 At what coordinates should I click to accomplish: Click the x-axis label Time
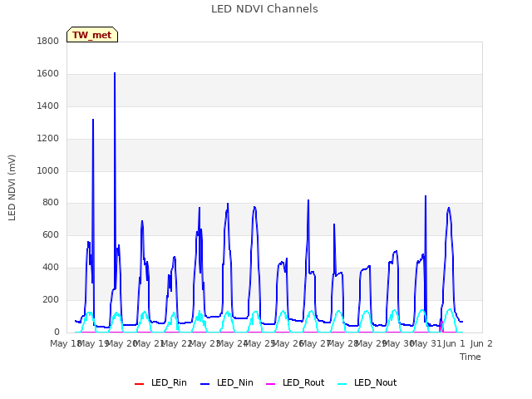[x=470, y=357]
